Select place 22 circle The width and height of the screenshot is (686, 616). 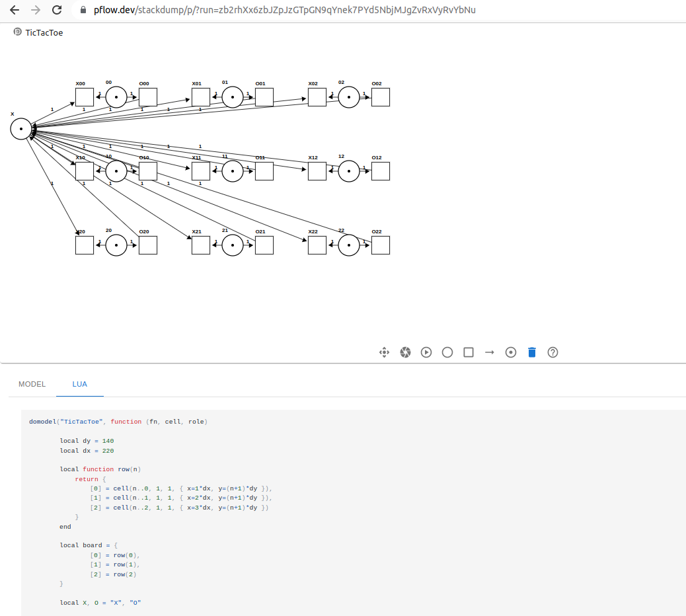(349, 245)
